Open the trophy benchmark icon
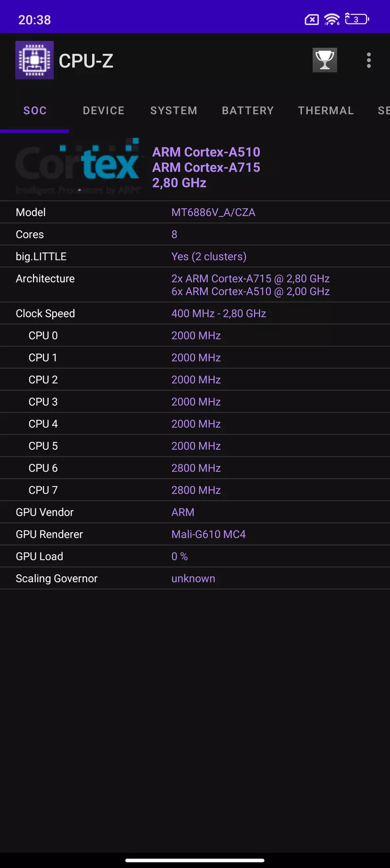Screen dimensions: 390x868 [x=325, y=60]
